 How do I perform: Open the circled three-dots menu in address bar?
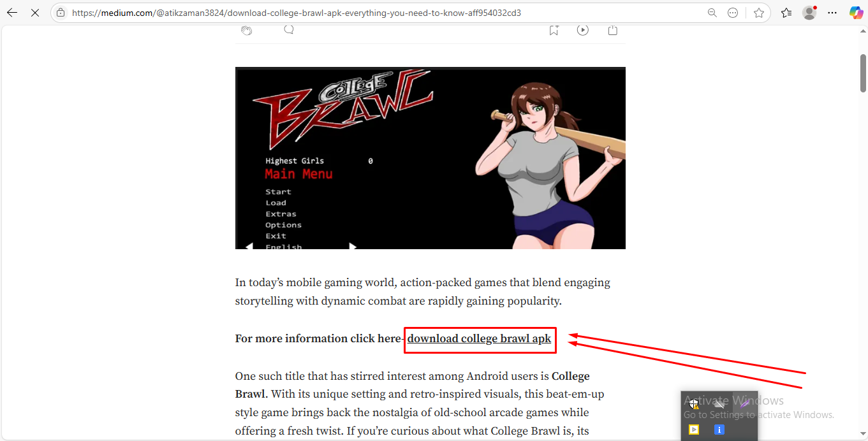coord(733,13)
